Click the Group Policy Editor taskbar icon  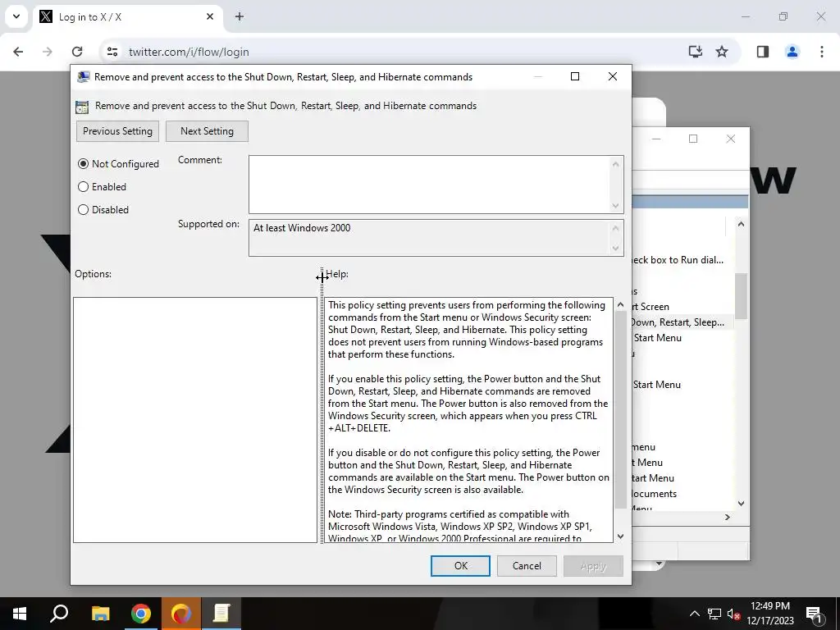pos(221,614)
